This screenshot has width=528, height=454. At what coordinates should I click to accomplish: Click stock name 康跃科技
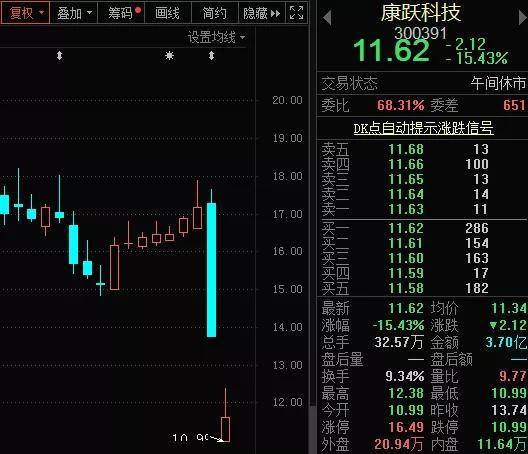point(421,13)
